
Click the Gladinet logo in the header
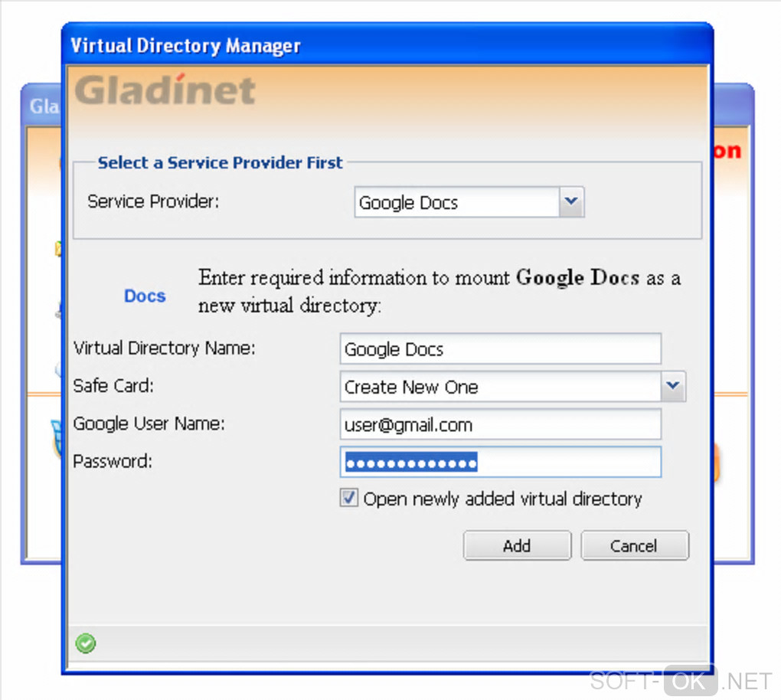(x=165, y=90)
